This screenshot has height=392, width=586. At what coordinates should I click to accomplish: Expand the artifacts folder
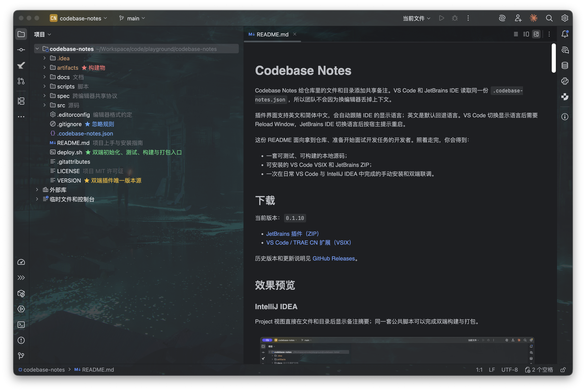pyautogui.click(x=45, y=68)
